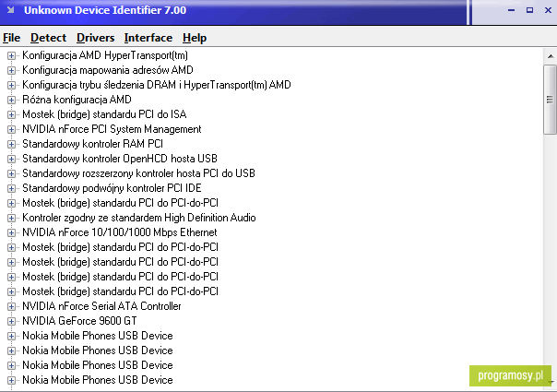
Task: Expand Konfiguracja mapowania adresów AMD node
Action: click(x=11, y=70)
